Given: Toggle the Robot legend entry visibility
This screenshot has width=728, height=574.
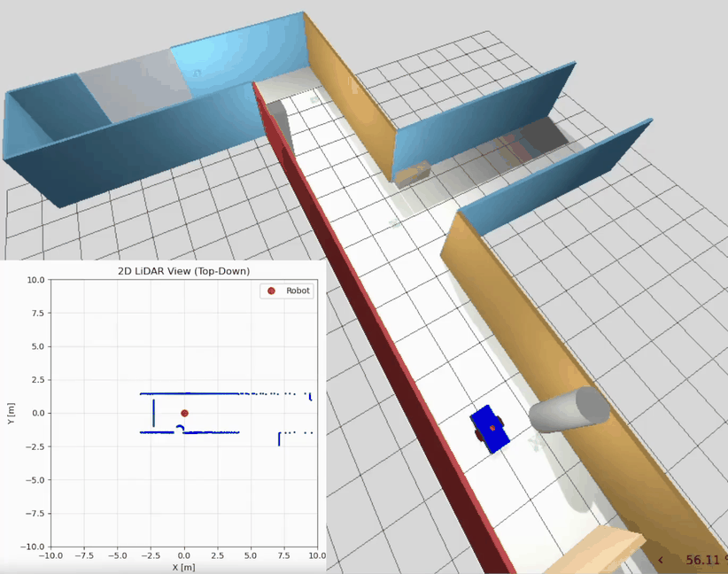Looking at the screenshot, I should click(x=288, y=291).
